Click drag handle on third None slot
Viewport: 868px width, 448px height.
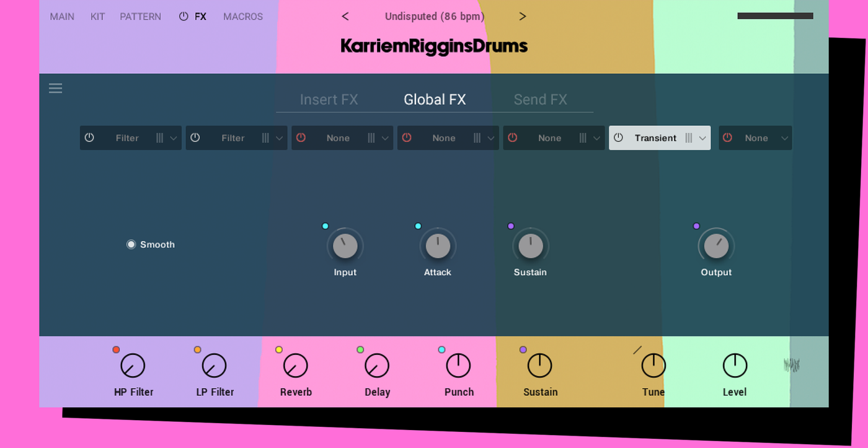tap(371, 138)
